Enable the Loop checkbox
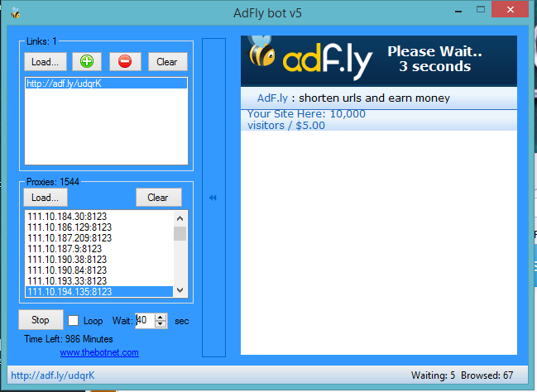 point(73,321)
